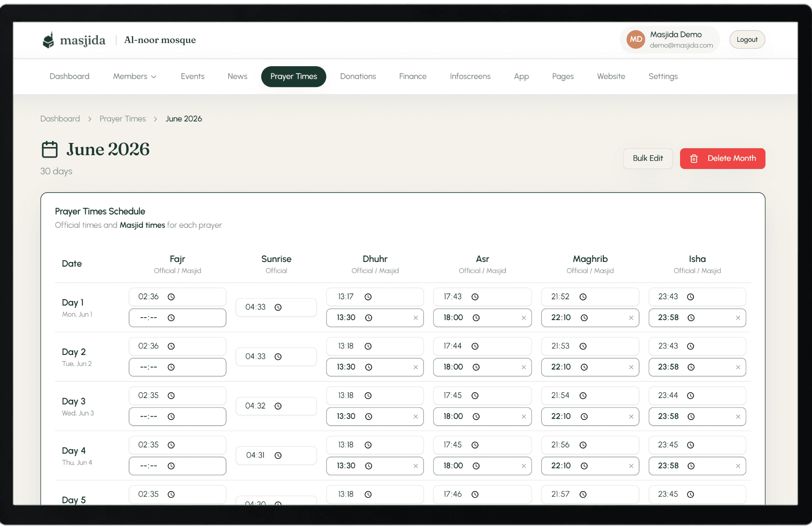Open clock picker for Day 5 official Dhuhr 13:18

point(368,494)
